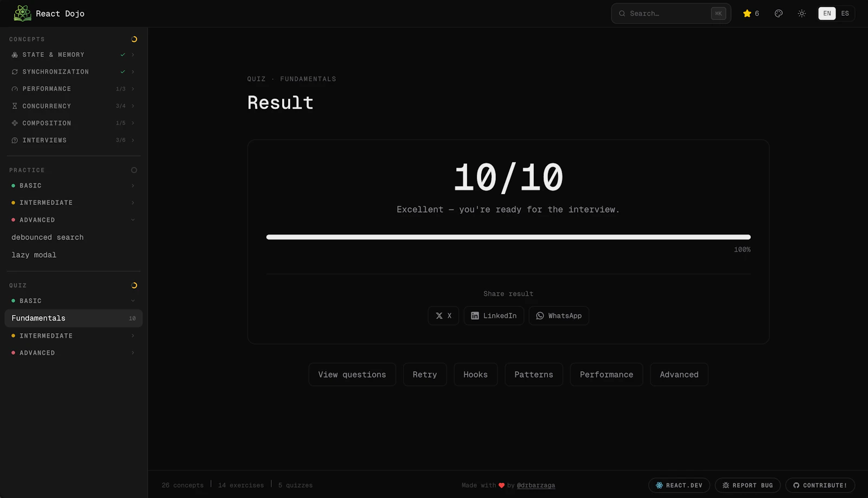
Task: Open State & Memory section
Action: pyautogui.click(x=53, y=55)
